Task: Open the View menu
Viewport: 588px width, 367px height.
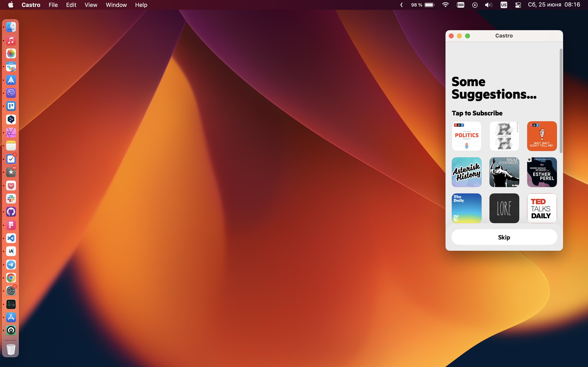Action: pyautogui.click(x=91, y=5)
